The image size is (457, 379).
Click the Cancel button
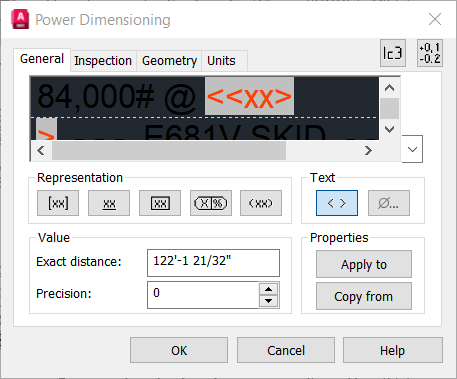tap(286, 350)
